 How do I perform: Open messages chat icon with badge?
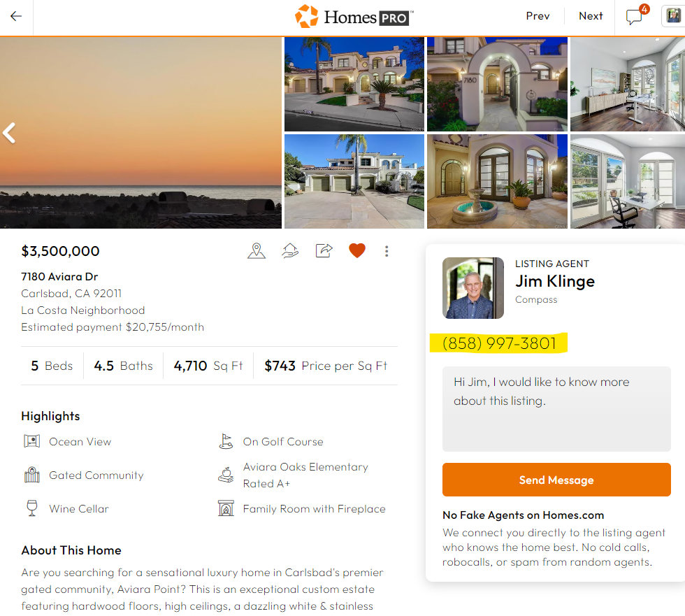pos(636,15)
